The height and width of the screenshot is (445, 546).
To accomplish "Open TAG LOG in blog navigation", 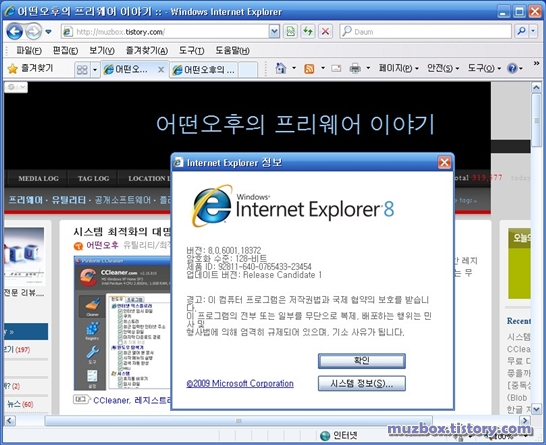I will coord(93,178).
